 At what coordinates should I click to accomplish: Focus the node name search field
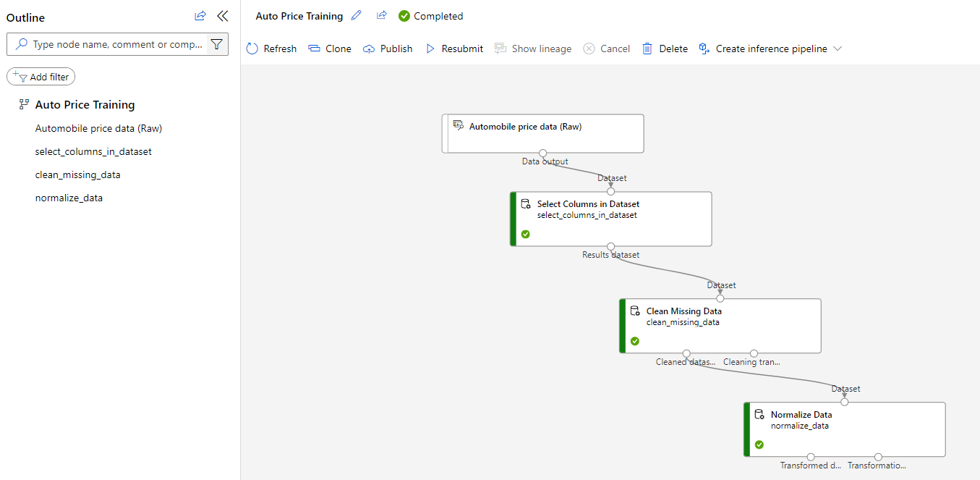pyautogui.click(x=116, y=44)
